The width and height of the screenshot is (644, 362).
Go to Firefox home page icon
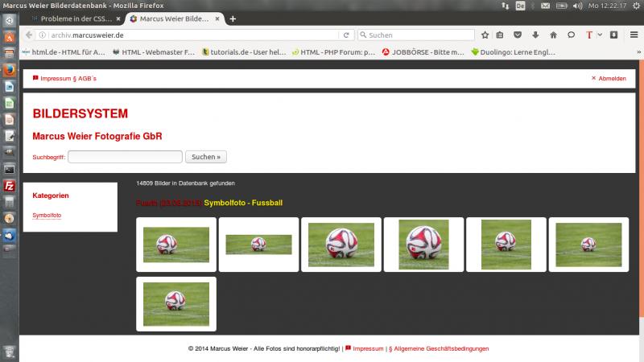click(x=553, y=35)
